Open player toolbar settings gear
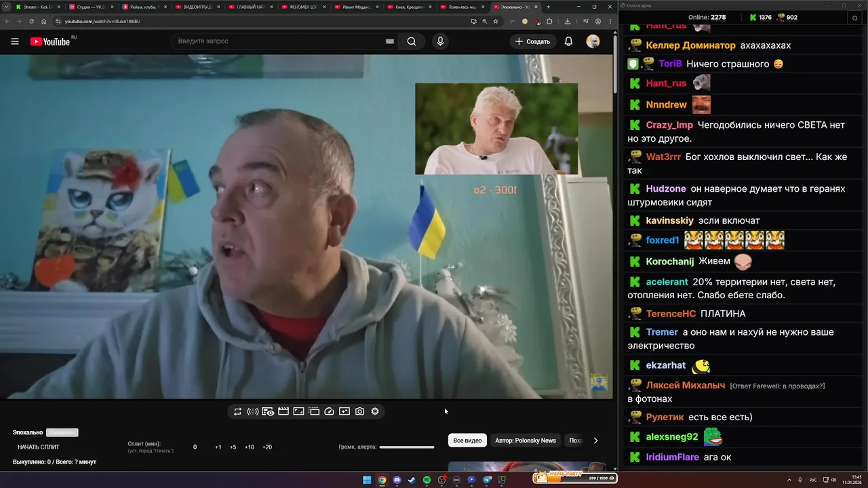The image size is (868, 488). click(x=375, y=411)
